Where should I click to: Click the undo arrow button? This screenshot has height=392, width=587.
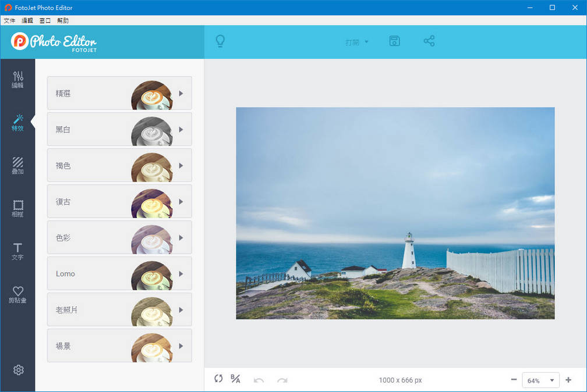point(259,379)
